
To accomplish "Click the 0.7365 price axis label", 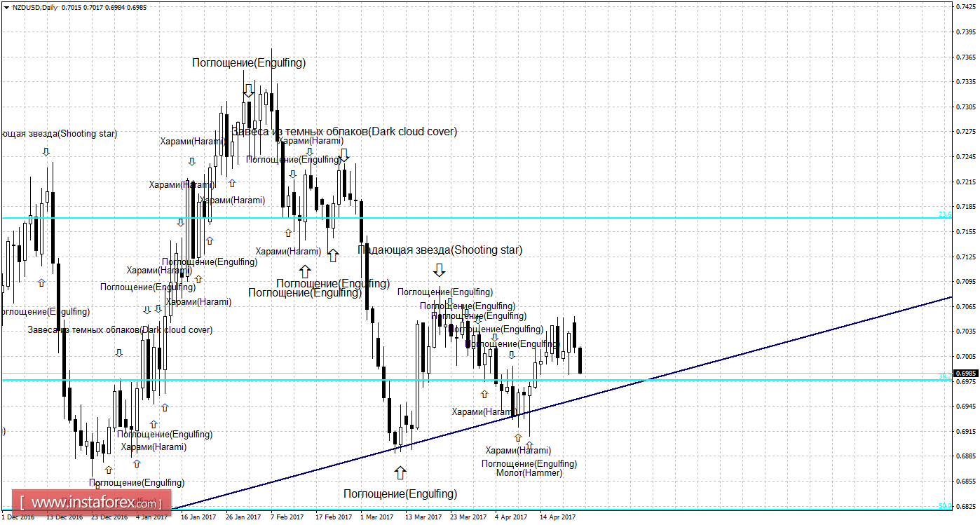I will pyautogui.click(x=965, y=57).
